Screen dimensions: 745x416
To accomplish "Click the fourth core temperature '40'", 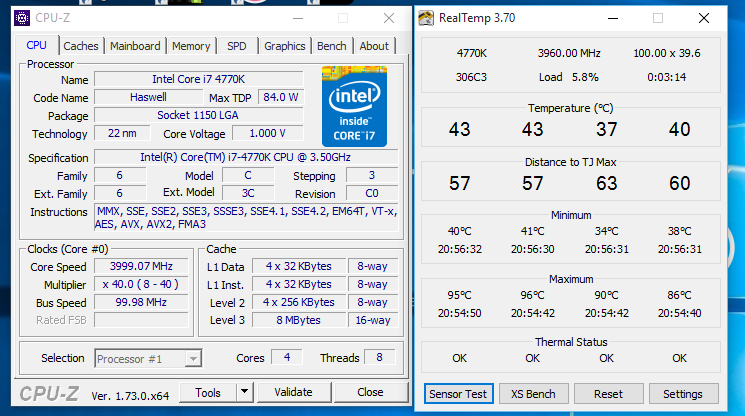I will [x=679, y=129].
